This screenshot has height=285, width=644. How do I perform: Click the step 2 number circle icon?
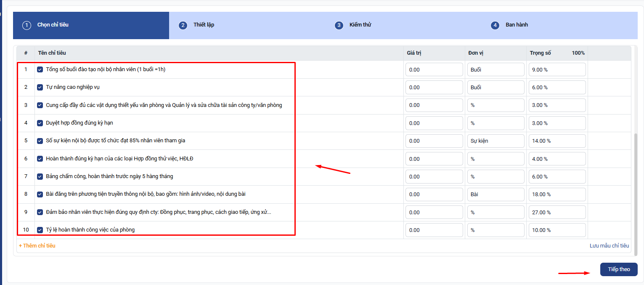tap(183, 25)
